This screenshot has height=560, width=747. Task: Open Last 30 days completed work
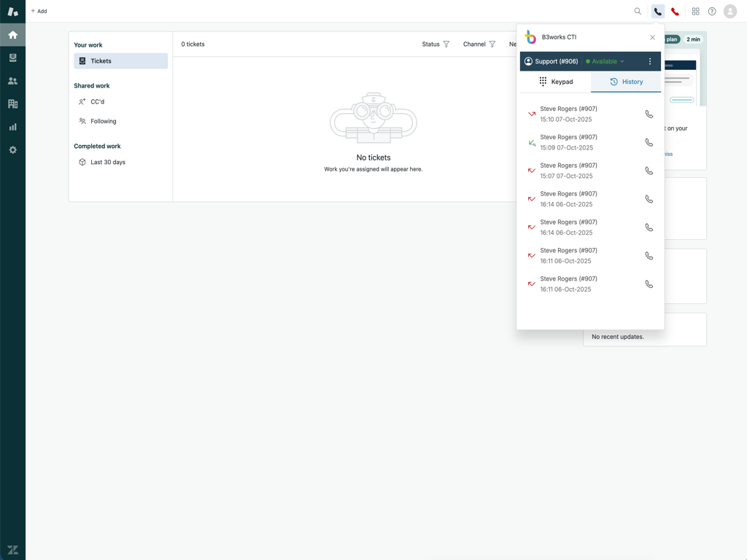(x=107, y=162)
